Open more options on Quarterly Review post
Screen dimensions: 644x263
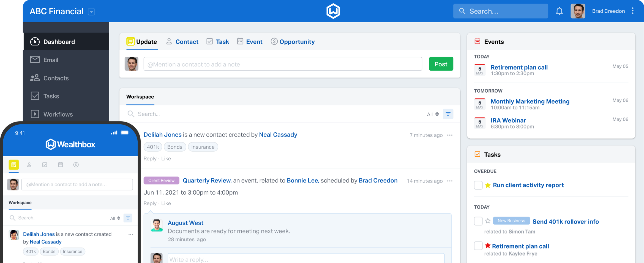450,181
